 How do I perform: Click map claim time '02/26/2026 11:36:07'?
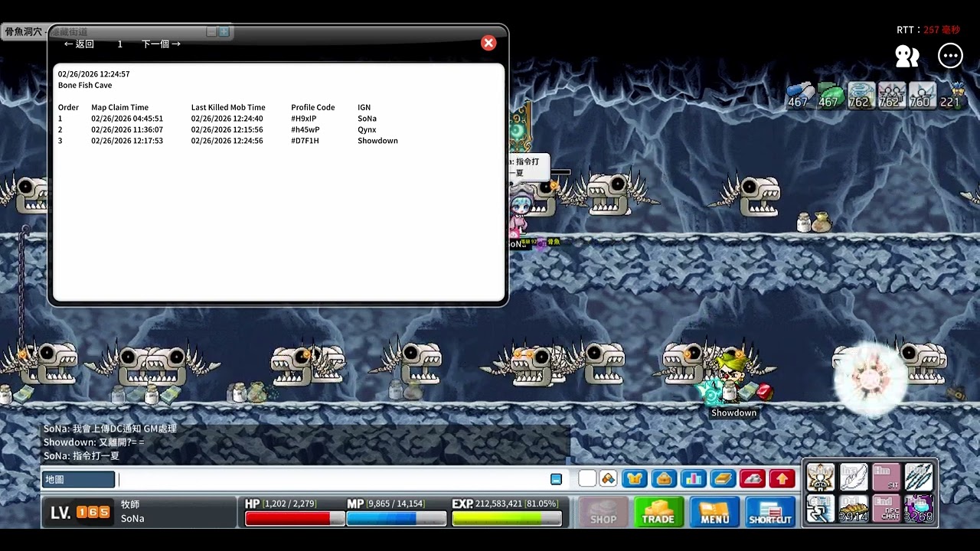(127, 130)
